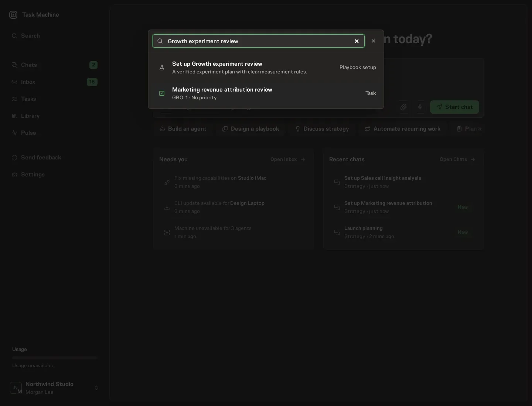Click the Inbox badge showing 15
The width and height of the screenshot is (532, 406).
click(x=92, y=82)
